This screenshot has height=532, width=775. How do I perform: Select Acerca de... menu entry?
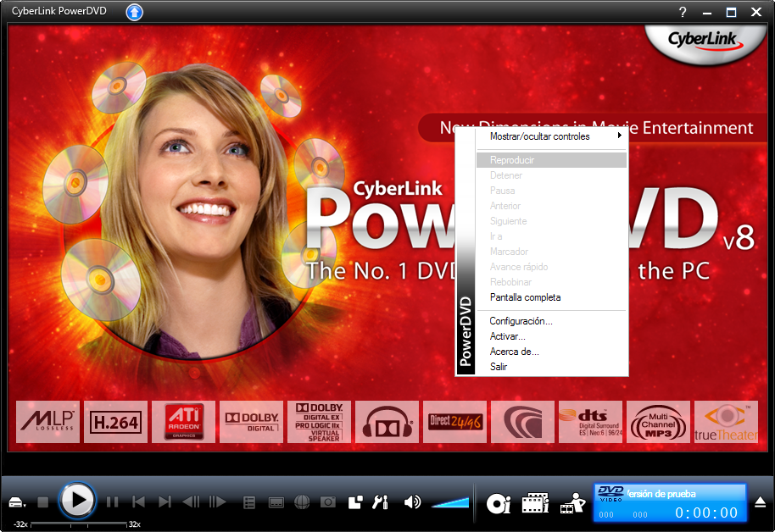point(515,352)
